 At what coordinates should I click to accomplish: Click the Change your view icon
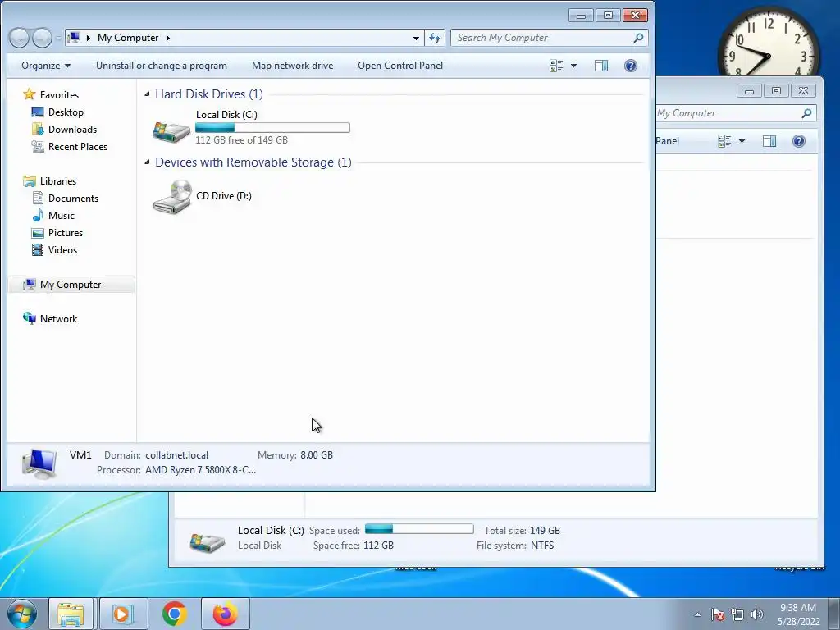557,66
